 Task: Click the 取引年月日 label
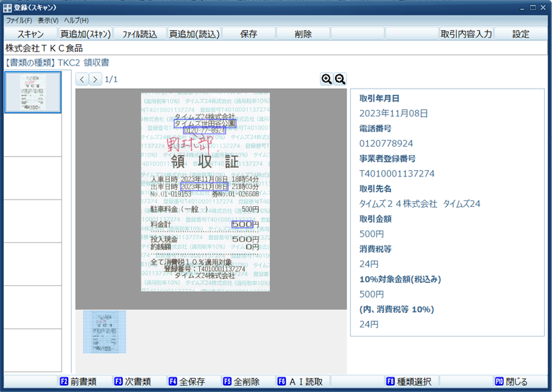(x=380, y=99)
